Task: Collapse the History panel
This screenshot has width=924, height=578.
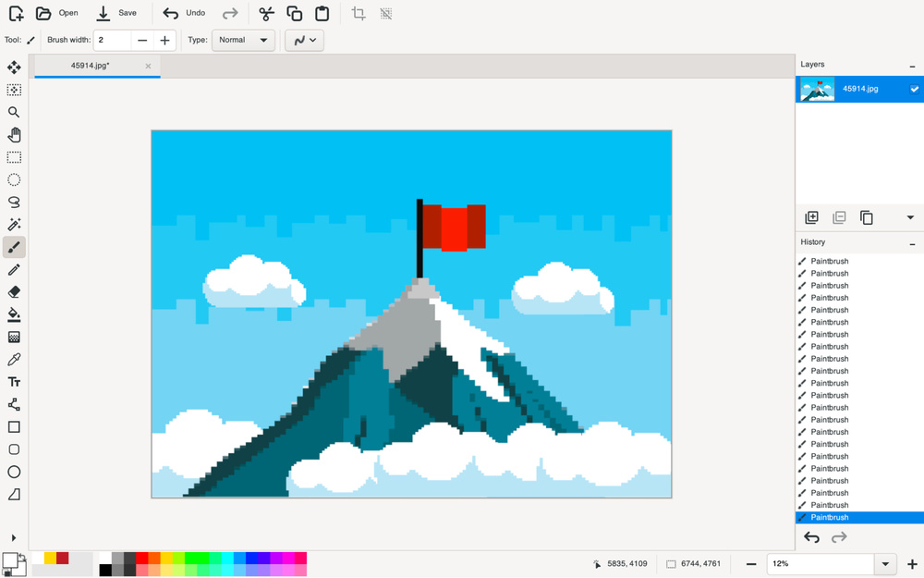Action: tap(912, 242)
